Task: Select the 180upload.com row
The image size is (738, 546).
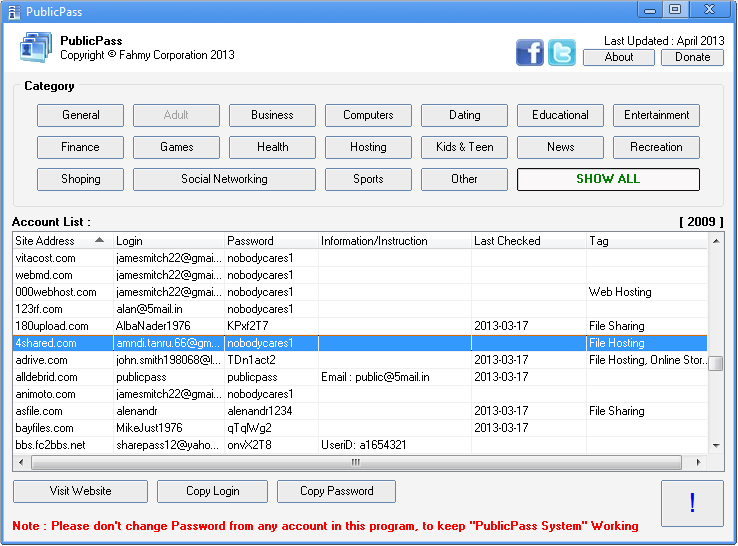Action: (x=360, y=326)
